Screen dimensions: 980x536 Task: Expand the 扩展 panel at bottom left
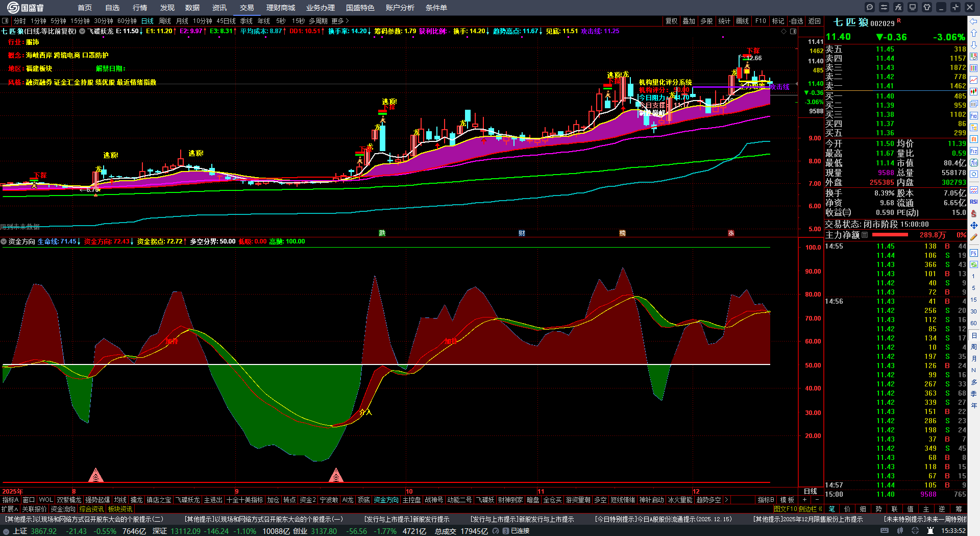point(10,509)
